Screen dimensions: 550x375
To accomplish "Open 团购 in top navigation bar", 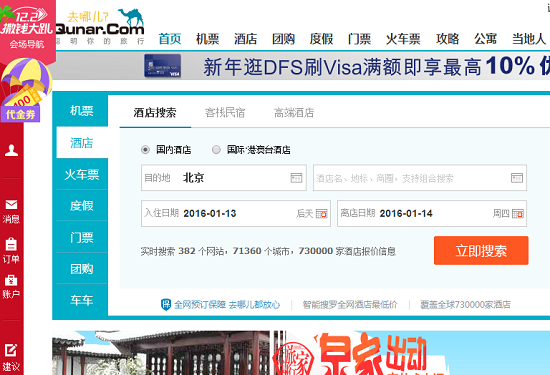I will click(283, 39).
